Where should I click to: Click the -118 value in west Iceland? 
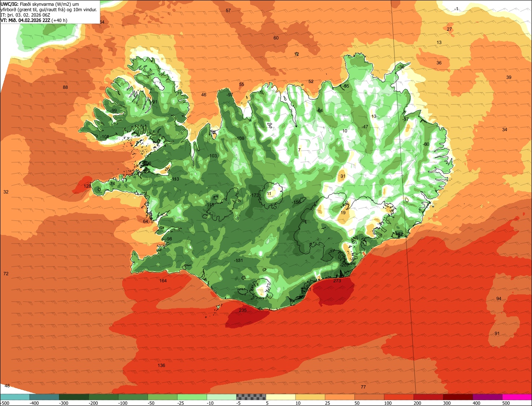(210, 205)
